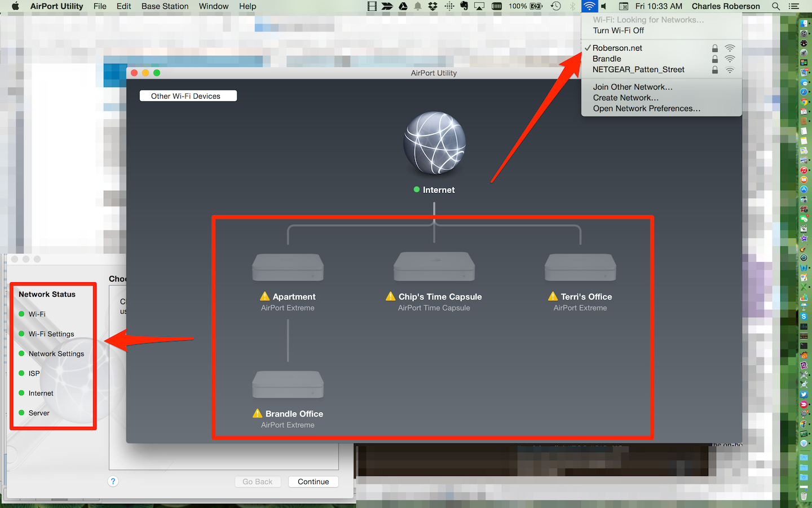Click the "Brandle Office" device name label
The height and width of the screenshot is (508, 812).
point(294,414)
